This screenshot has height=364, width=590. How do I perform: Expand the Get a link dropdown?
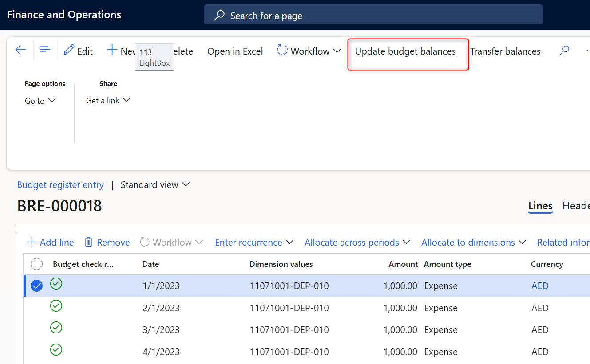click(x=108, y=101)
